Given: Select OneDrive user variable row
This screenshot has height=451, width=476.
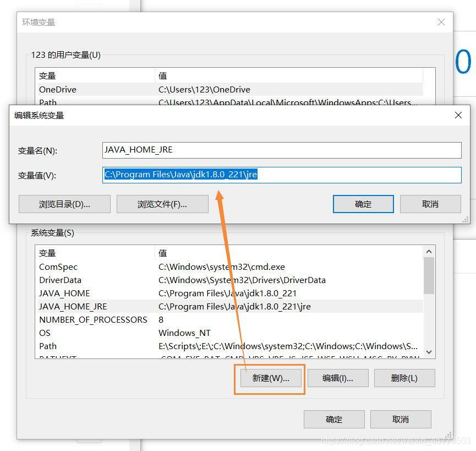Looking at the screenshot, I should coord(229,90).
